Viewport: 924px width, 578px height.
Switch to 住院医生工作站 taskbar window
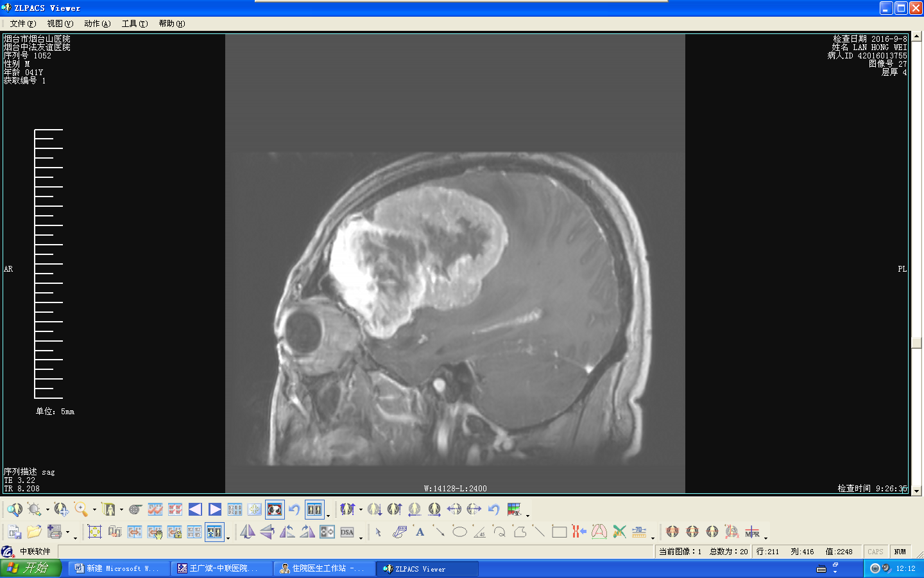coord(324,568)
